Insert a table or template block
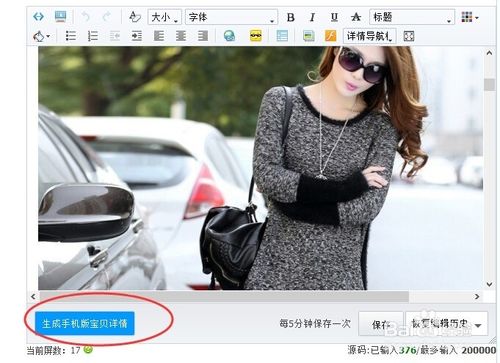 click(282, 36)
